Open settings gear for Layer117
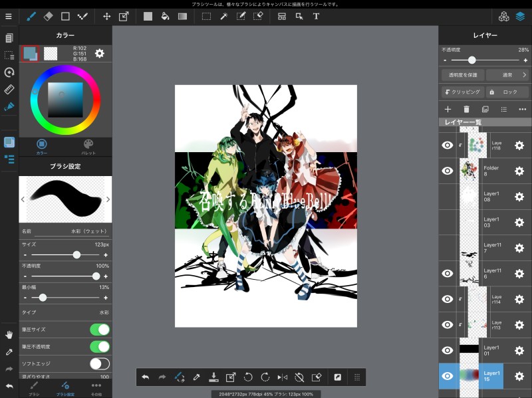This screenshot has height=398, width=532. tap(519, 248)
